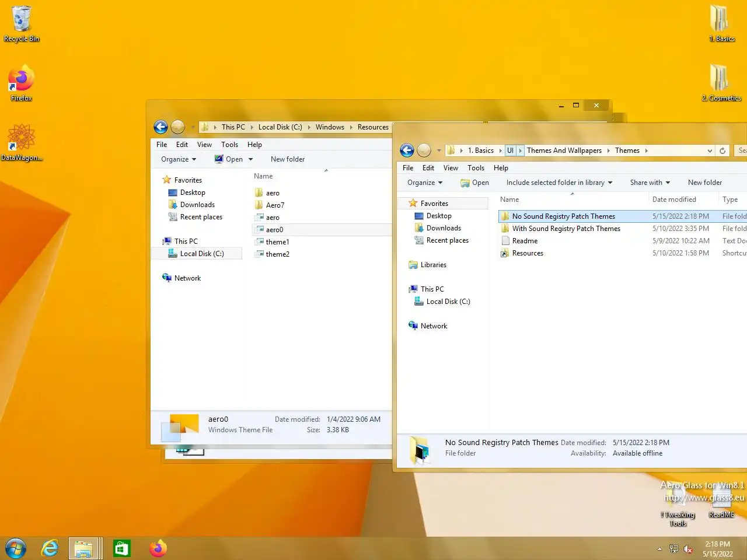
Task: Open View menu in Themes window
Action: [x=451, y=168]
